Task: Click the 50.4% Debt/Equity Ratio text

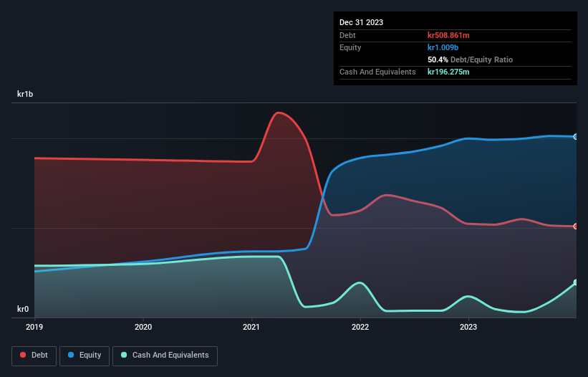Action: [471, 59]
